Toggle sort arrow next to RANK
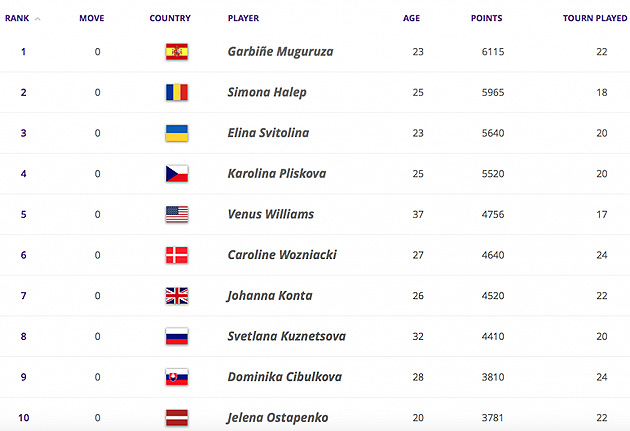This screenshot has height=431, width=630. 37,19
